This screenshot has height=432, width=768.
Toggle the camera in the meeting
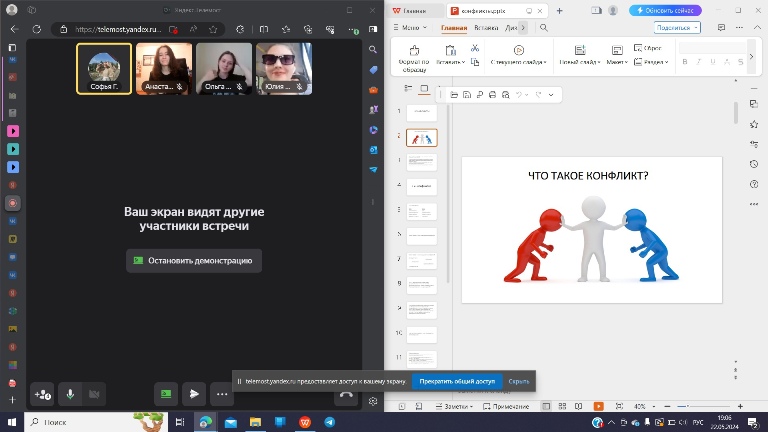pos(95,394)
